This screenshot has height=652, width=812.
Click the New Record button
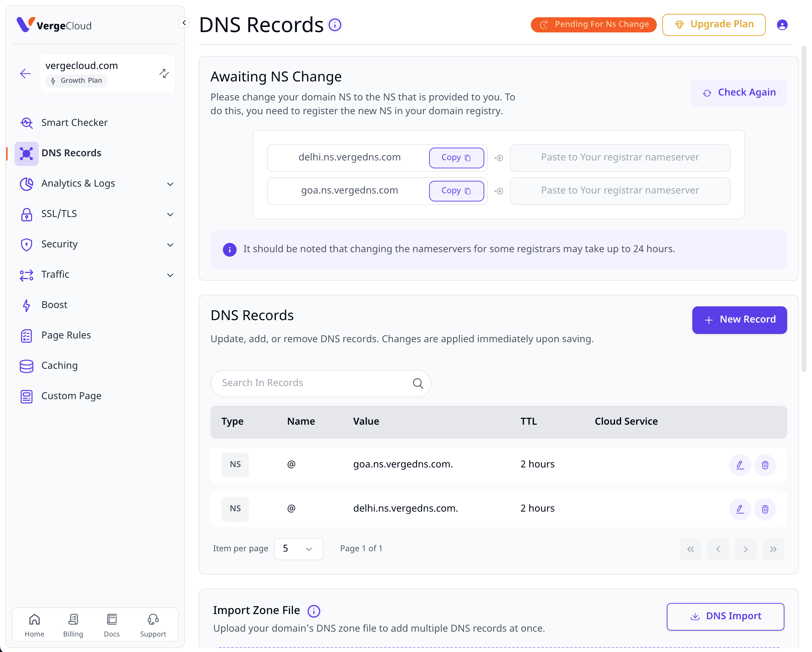[x=739, y=320]
